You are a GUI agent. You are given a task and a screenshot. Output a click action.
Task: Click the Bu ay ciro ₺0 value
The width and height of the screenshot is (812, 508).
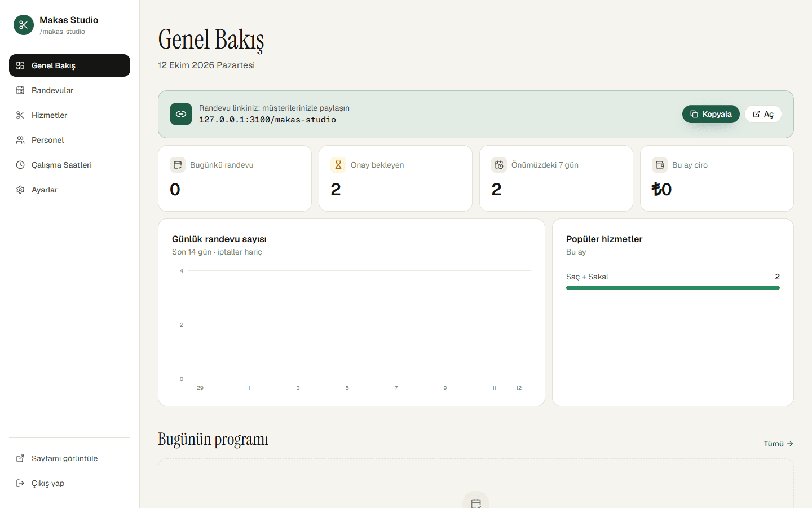click(x=661, y=190)
